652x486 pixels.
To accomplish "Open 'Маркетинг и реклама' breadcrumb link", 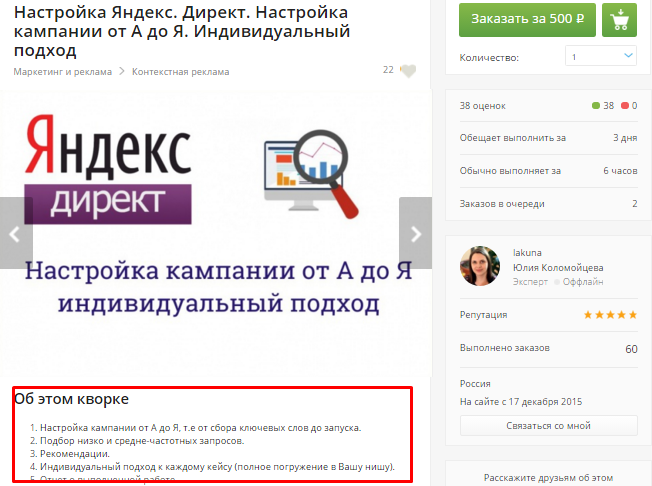I will (63, 72).
